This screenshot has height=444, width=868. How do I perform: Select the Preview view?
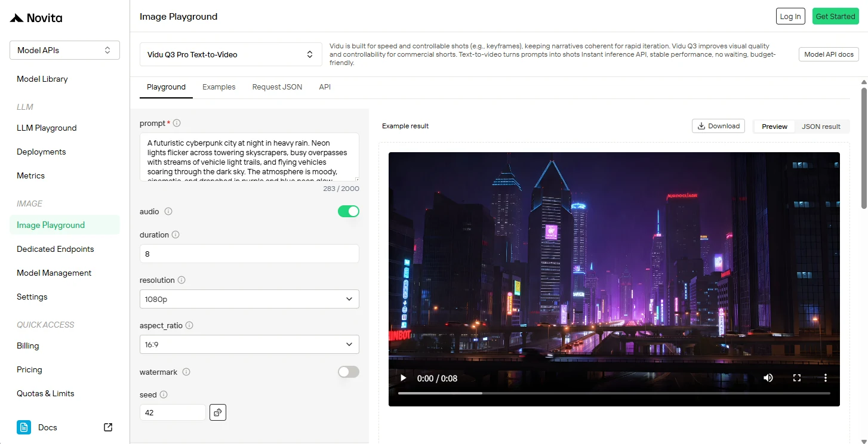(x=774, y=127)
